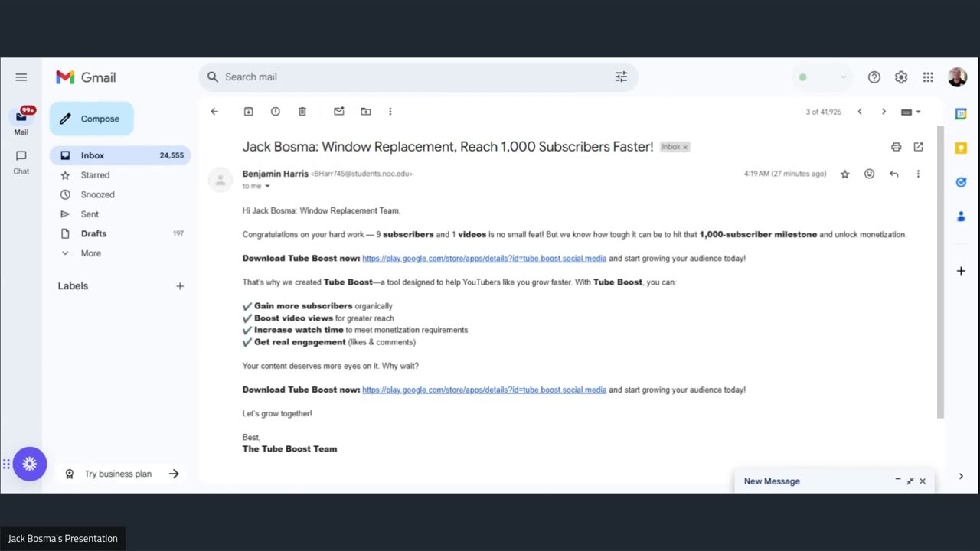This screenshot has height=551, width=980.
Task: Star the email from Benjamin Harris
Action: (845, 174)
